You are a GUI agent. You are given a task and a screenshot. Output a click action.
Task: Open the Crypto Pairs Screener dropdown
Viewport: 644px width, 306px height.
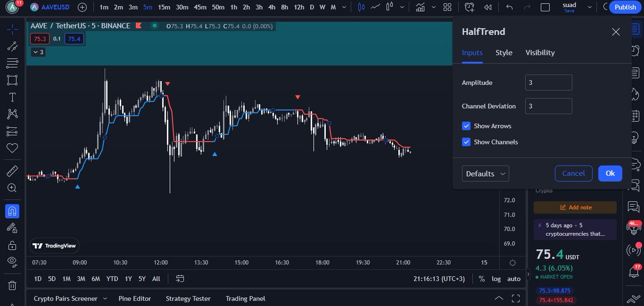coord(70,298)
